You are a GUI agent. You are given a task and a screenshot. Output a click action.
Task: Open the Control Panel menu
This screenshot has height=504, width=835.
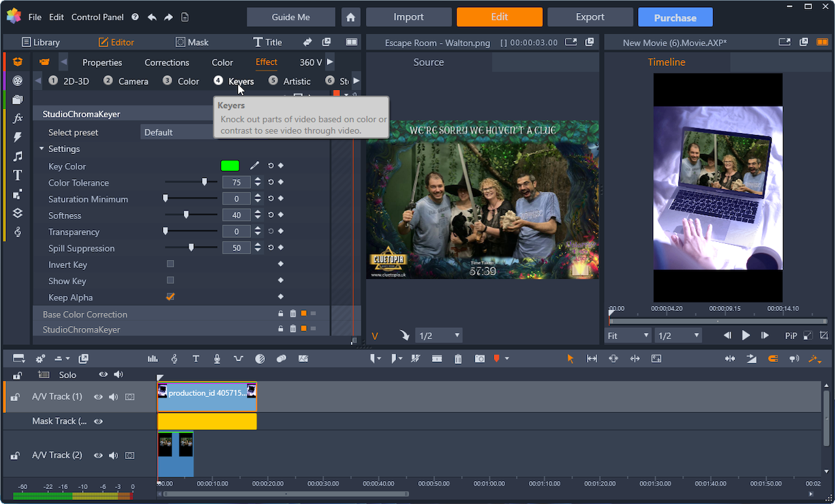tap(97, 17)
